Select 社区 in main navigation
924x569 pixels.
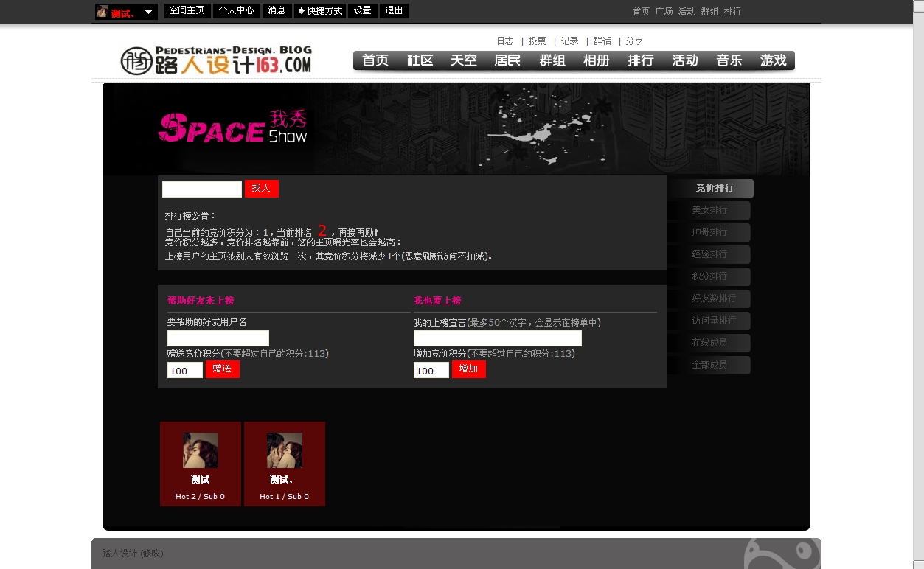pyautogui.click(x=420, y=60)
